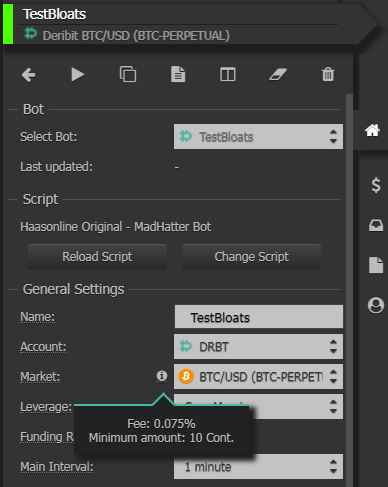
Task: Open the dollar sign sidebar tab
Action: coord(376,185)
